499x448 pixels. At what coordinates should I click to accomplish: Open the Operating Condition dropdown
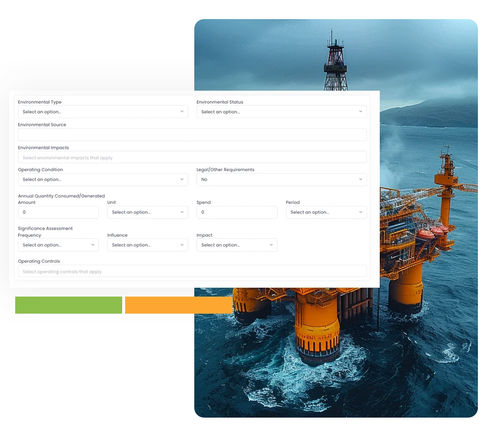[103, 179]
